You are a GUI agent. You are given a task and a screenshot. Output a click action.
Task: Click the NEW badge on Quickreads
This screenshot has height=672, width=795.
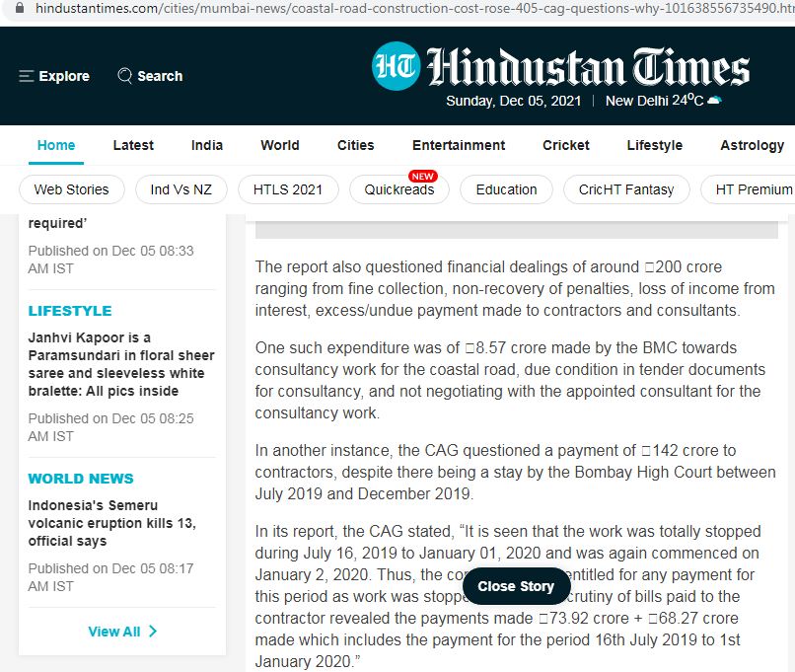423,176
